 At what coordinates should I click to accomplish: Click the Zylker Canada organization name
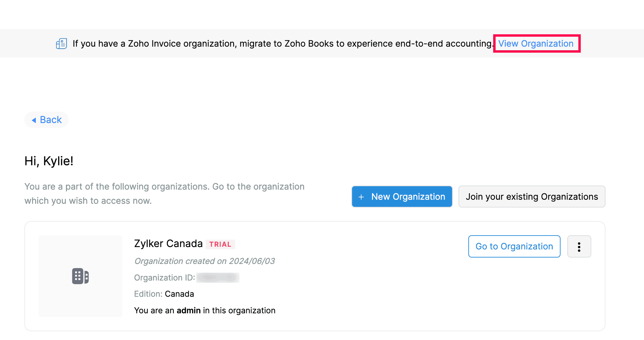tap(168, 243)
